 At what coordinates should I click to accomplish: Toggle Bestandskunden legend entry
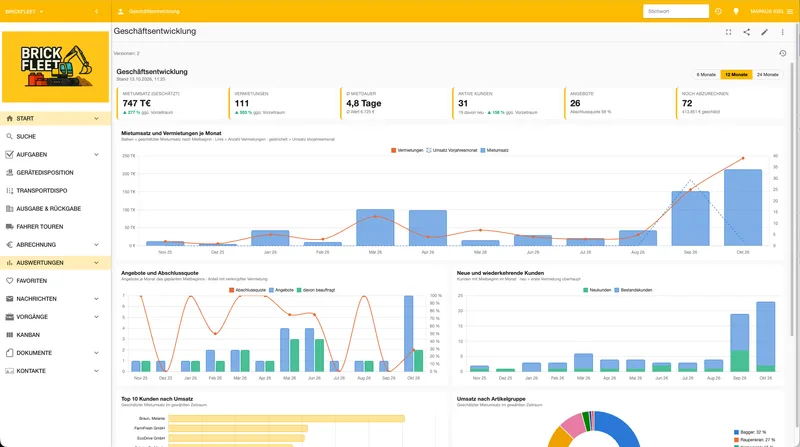point(633,290)
